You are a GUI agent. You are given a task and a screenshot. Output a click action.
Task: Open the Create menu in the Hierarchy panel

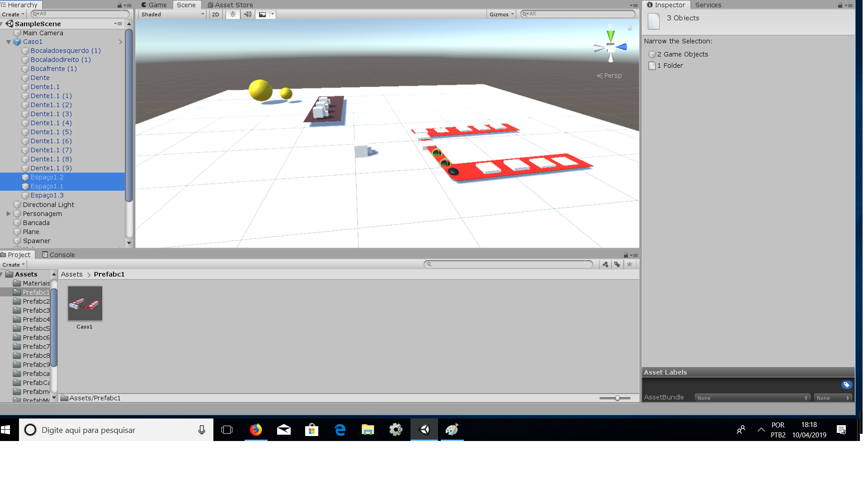tap(12, 14)
